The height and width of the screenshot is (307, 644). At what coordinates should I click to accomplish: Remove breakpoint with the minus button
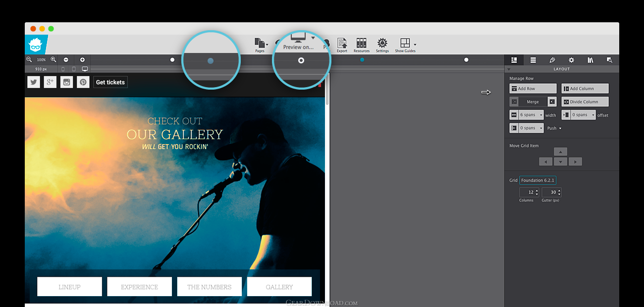[x=66, y=59]
